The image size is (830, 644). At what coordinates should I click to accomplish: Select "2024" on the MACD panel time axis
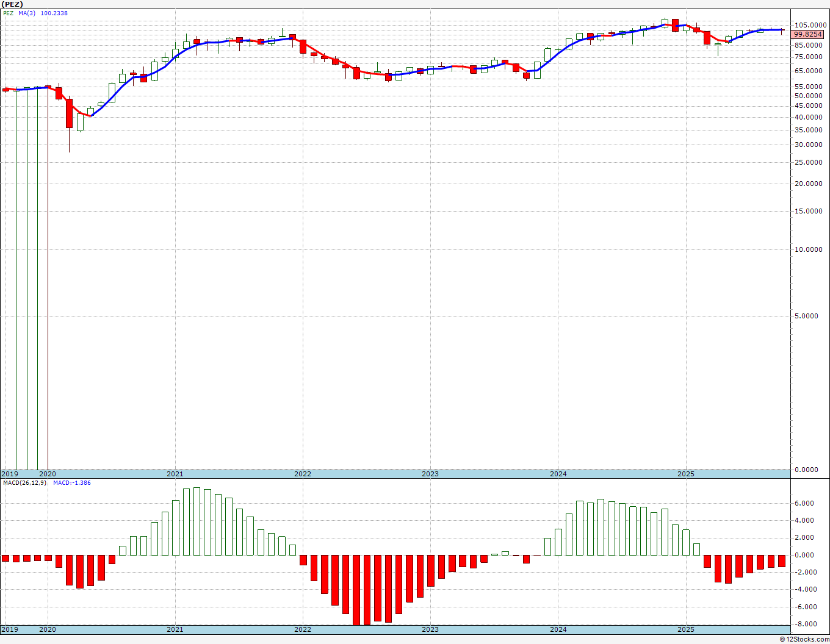tap(558, 629)
